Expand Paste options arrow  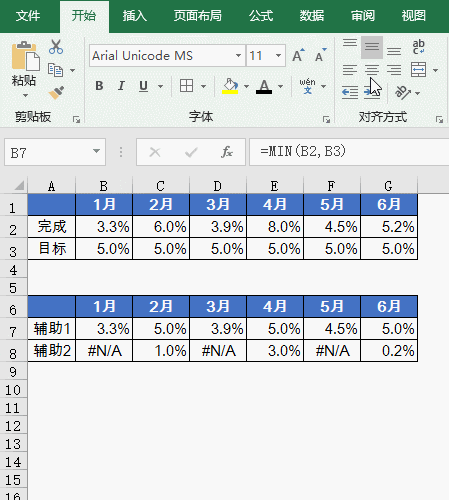point(25,96)
